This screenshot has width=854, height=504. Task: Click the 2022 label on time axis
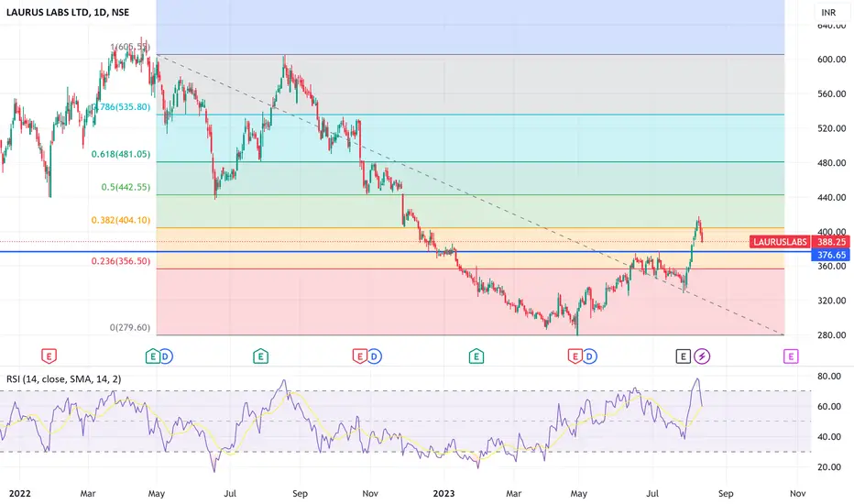[19, 493]
